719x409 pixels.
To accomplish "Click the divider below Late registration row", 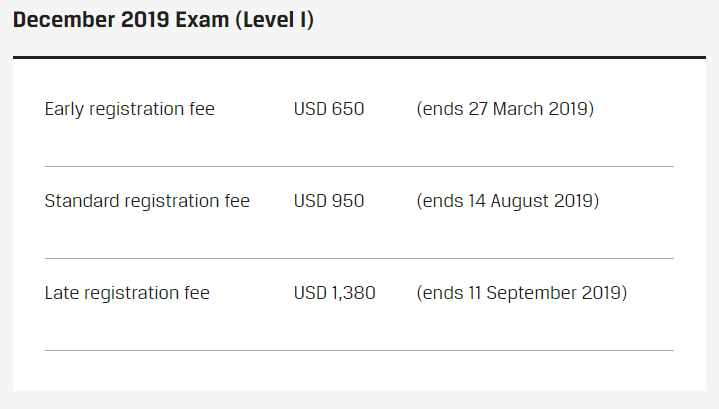I will click(x=360, y=350).
